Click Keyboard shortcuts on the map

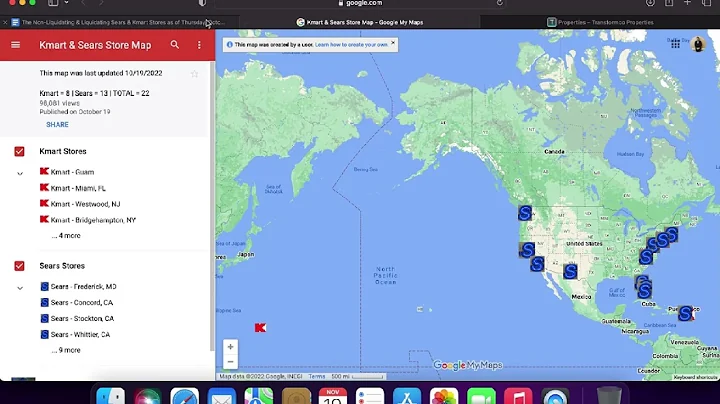coord(695,377)
